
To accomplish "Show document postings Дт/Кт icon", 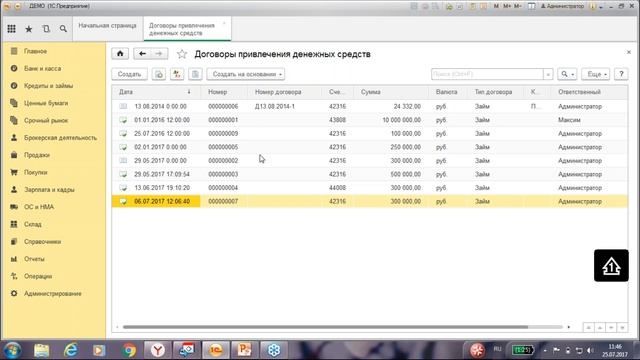I will pos(177,74).
